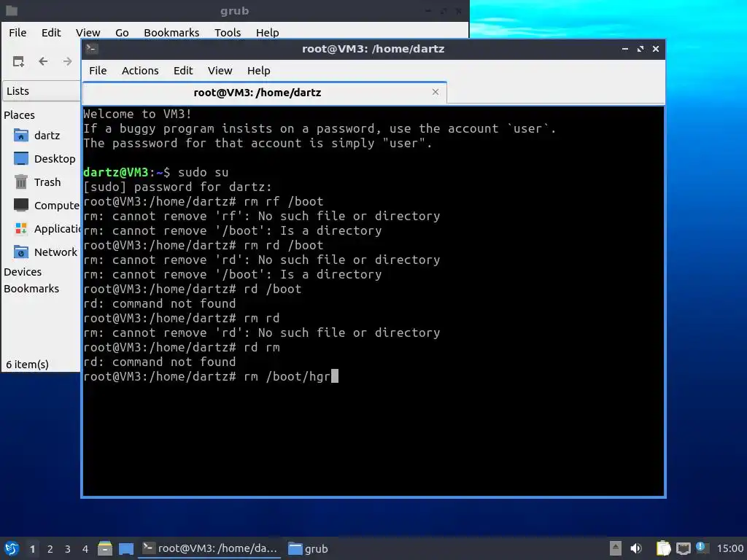Open the Lubuntu start menu
This screenshot has height=560, width=747.
(12, 548)
